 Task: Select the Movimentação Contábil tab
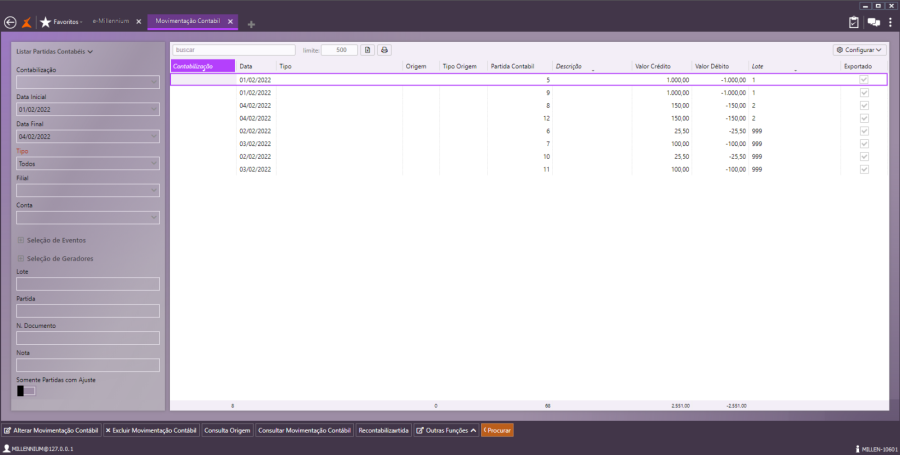tap(187, 21)
